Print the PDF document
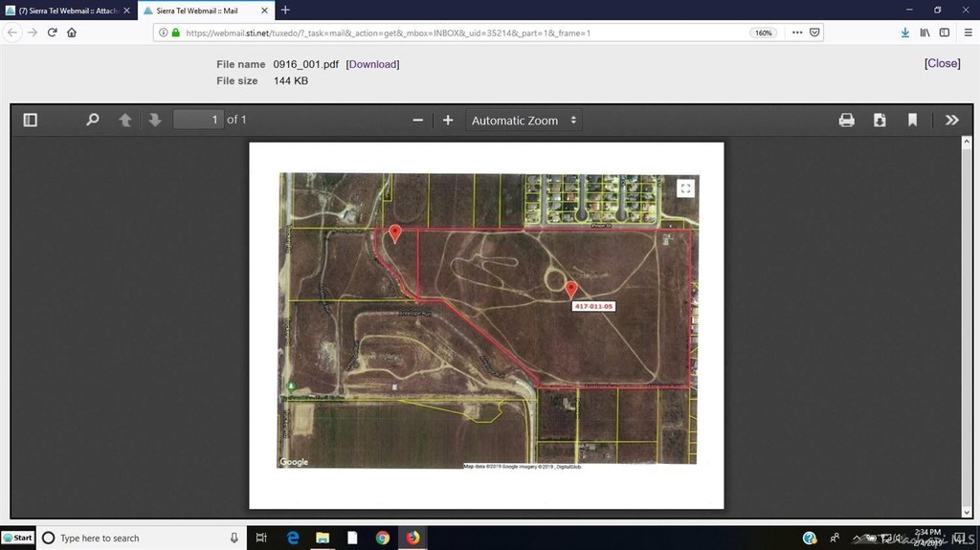The width and height of the screenshot is (980, 550). [846, 121]
